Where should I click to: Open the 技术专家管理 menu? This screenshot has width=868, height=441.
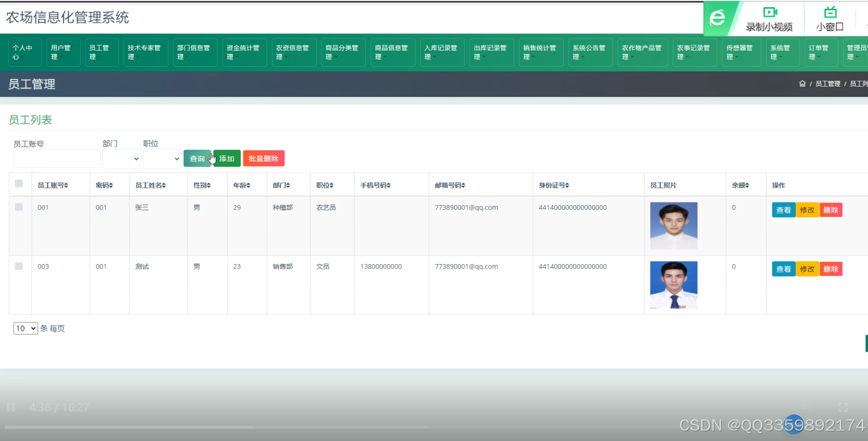(146, 52)
